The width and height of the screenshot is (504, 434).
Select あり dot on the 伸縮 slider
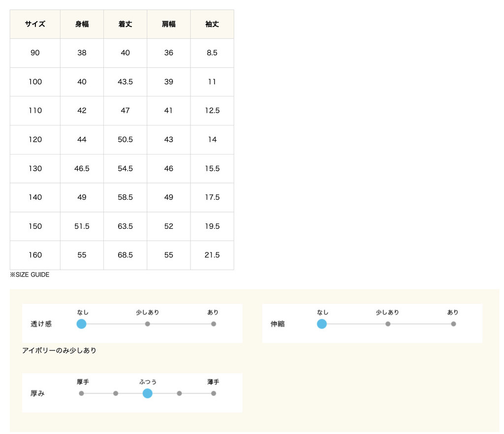453,324
